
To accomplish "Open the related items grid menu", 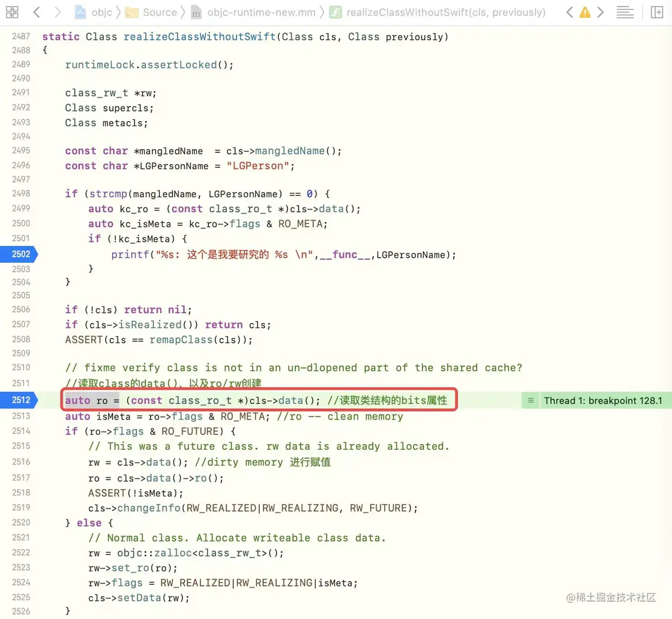I will (x=12, y=12).
